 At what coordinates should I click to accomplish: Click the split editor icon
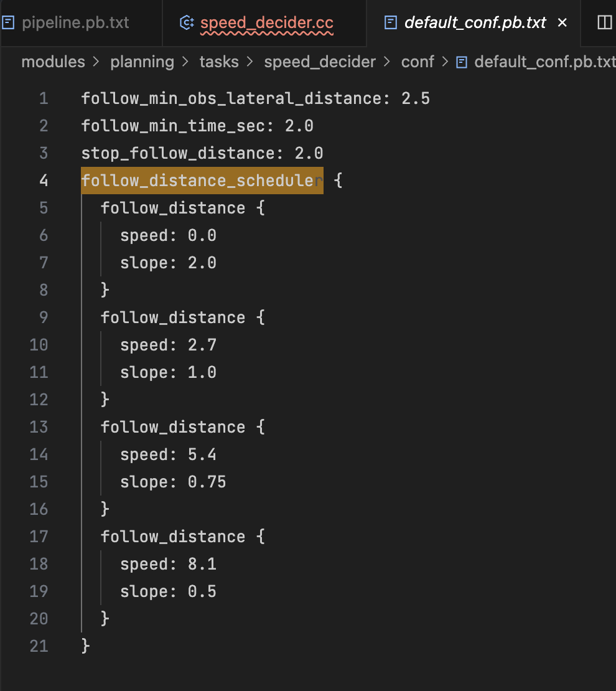click(604, 23)
